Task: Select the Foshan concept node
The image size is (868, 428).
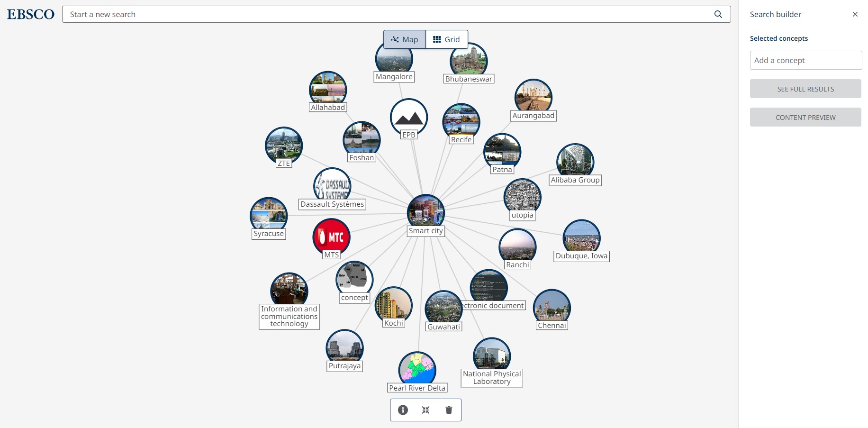Action: [362, 140]
